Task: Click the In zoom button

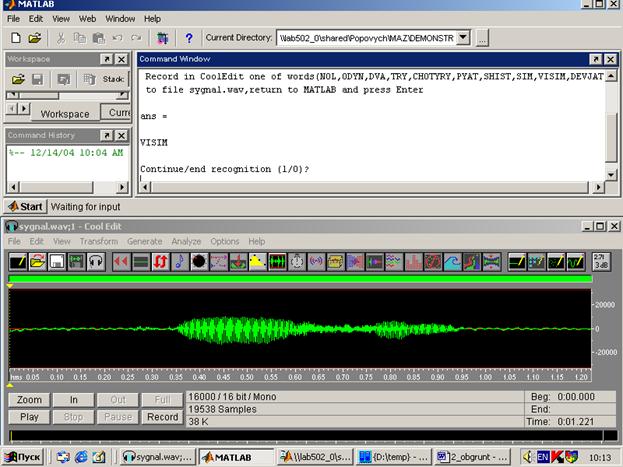Action: click(74, 400)
